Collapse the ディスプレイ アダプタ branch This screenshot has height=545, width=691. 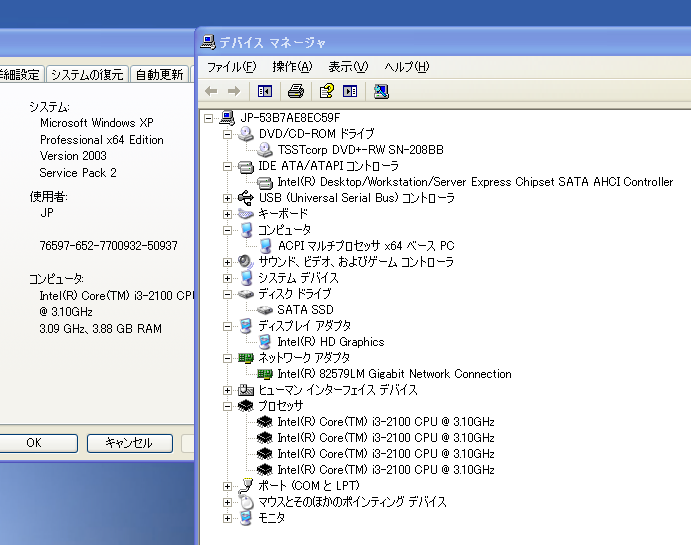227,326
